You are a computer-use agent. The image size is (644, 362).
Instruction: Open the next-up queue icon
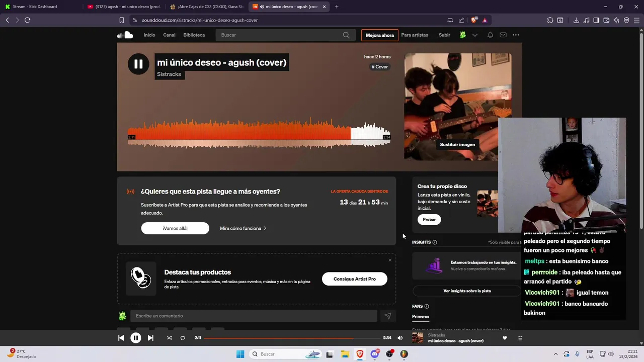tap(520, 338)
